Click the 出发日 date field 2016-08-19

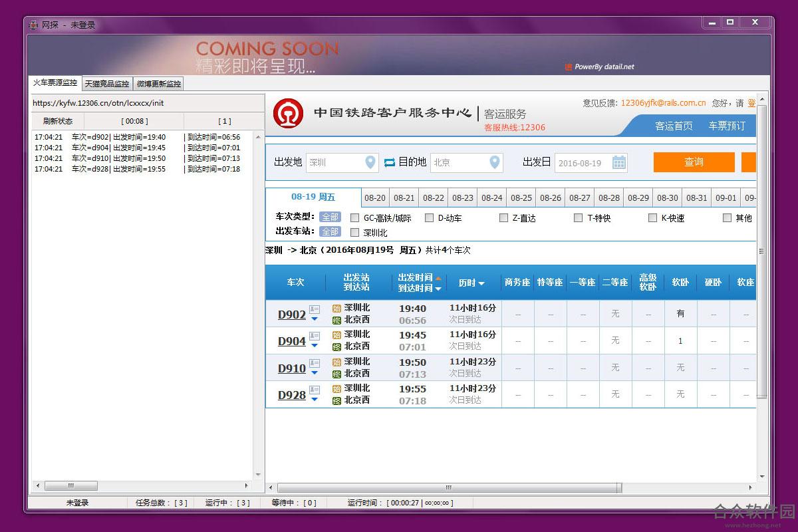pyautogui.click(x=591, y=162)
